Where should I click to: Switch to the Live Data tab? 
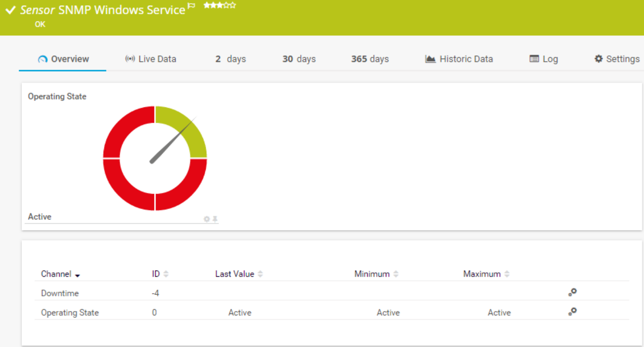tap(150, 59)
